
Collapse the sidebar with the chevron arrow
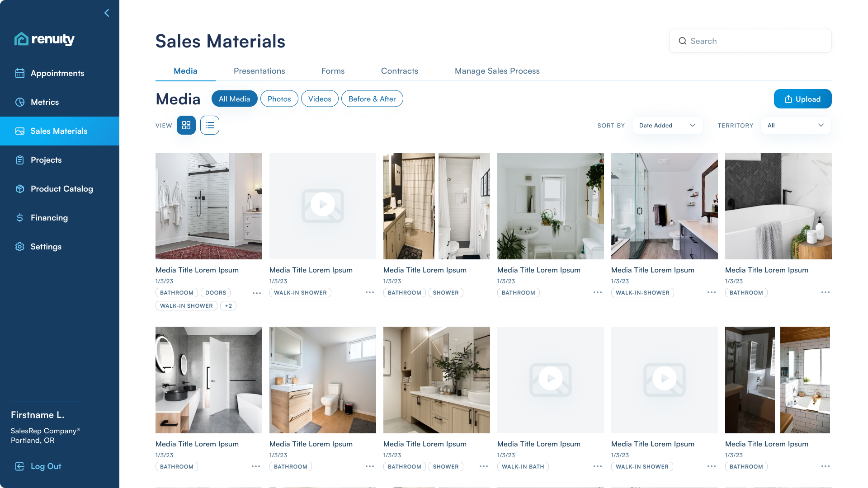click(107, 13)
